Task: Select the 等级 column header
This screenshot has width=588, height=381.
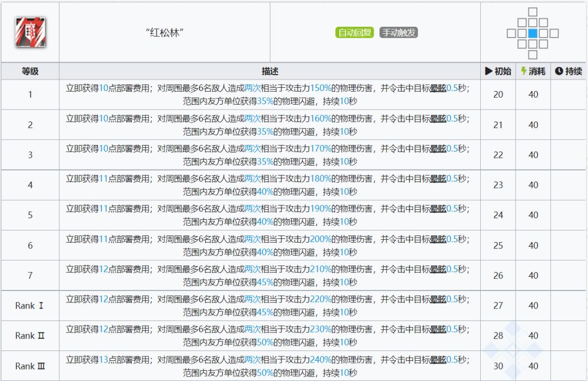Action: click(30, 71)
